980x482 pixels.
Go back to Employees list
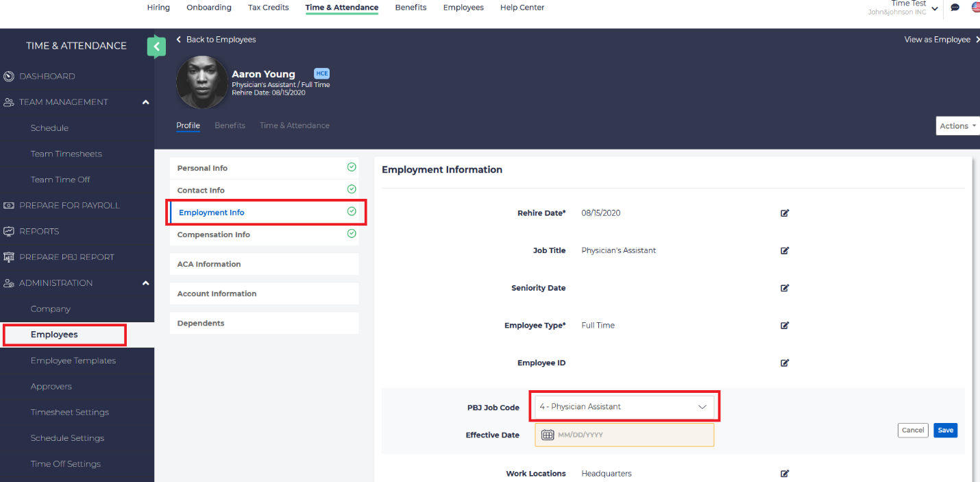216,40
